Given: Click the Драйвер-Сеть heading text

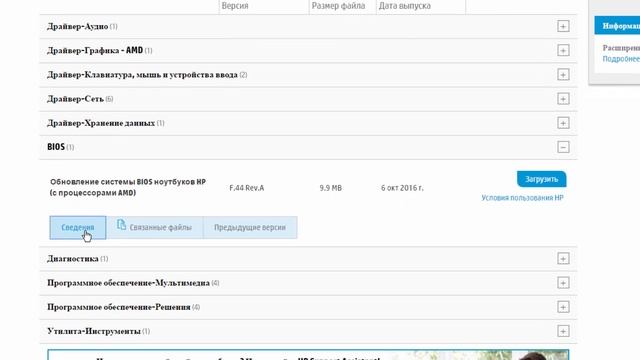Looking at the screenshot, I should (76, 99).
